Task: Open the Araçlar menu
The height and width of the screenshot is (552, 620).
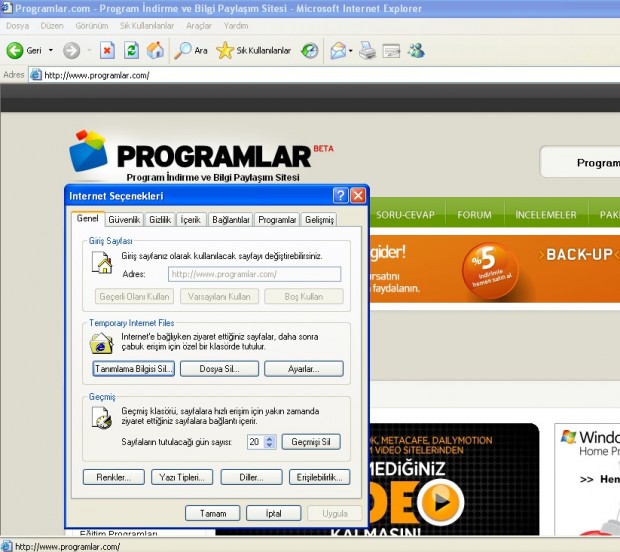Action: (x=199, y=26)
